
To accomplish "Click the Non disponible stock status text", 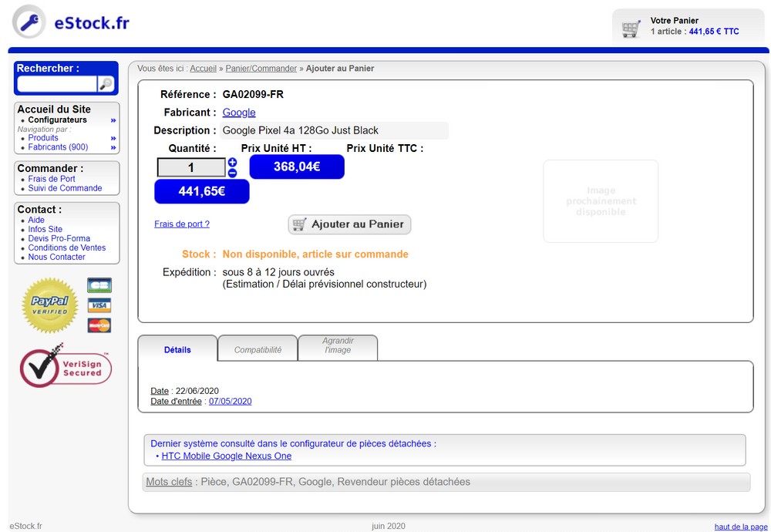I will (315, 254).
